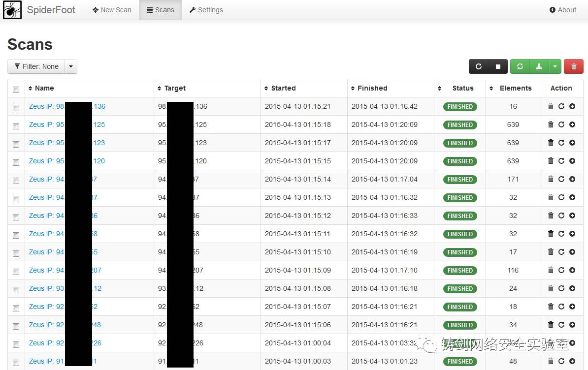Delete the scan started 01:15:21

tap(551, 106)
